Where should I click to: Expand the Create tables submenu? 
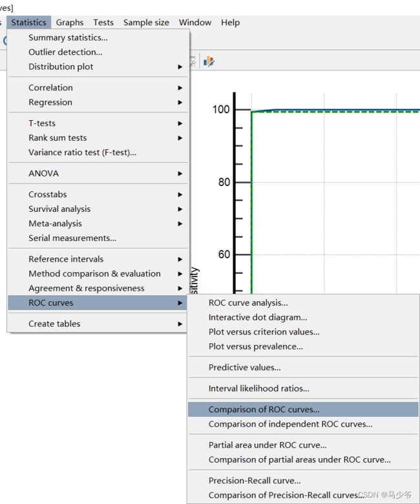click(98, 324)
